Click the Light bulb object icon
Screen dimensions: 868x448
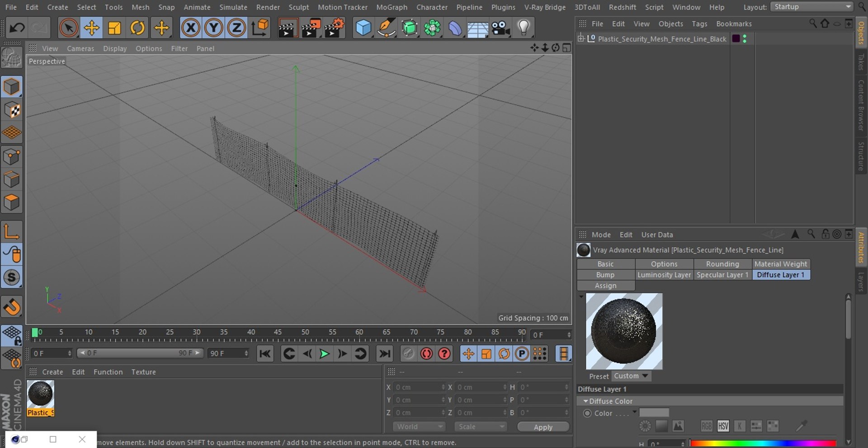(x=524, y=28)
